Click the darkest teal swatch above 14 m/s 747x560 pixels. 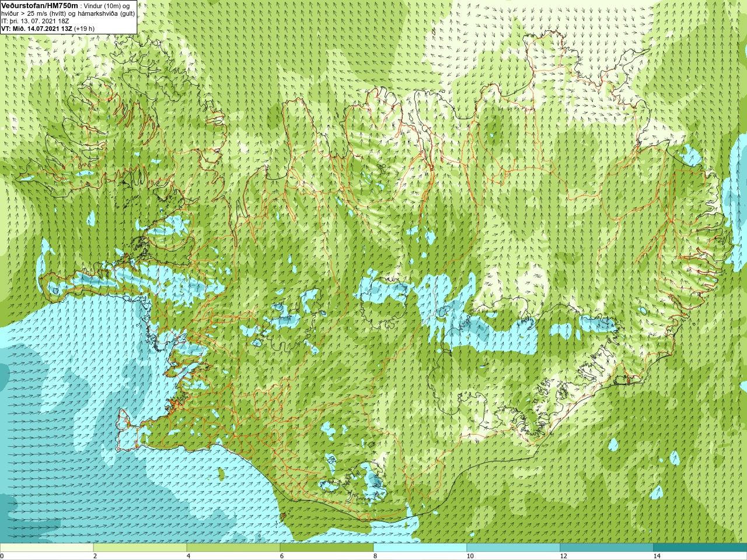click(700, 548)
